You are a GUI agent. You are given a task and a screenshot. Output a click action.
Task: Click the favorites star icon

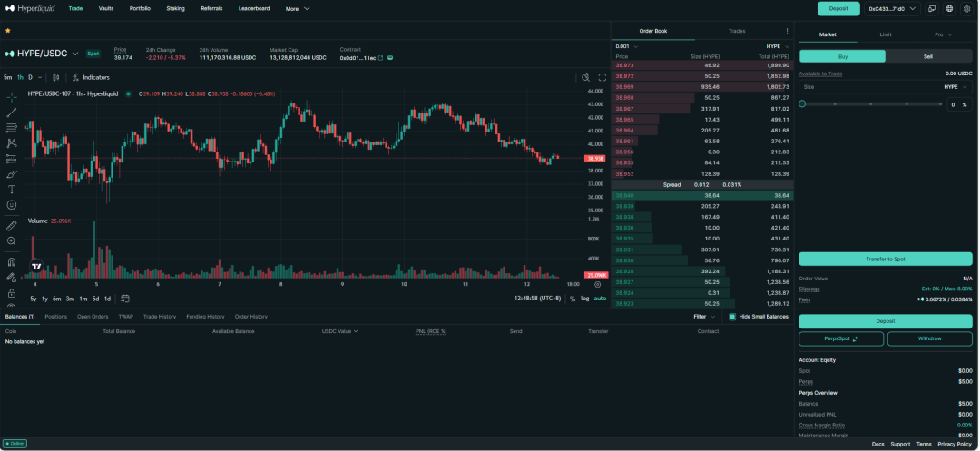point(7,30)
